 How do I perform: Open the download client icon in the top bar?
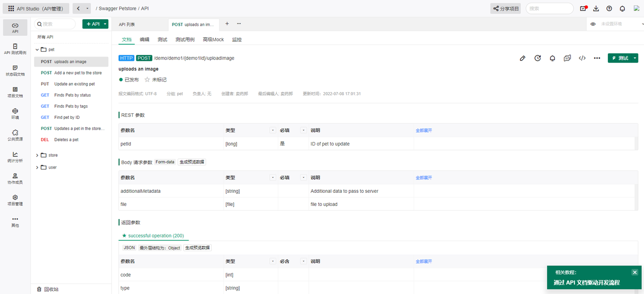pyautogui.click(x=595, y=8)
